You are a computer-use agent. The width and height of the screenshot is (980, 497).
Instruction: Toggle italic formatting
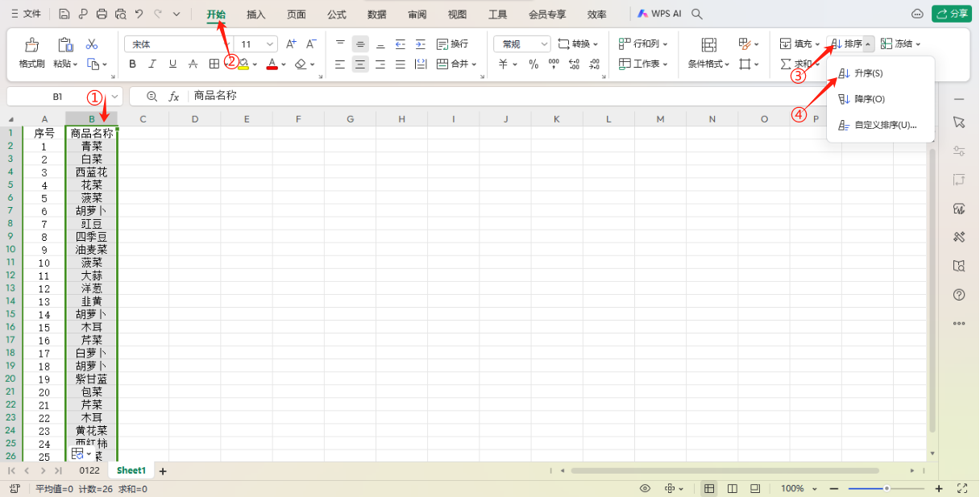(152, 64)
